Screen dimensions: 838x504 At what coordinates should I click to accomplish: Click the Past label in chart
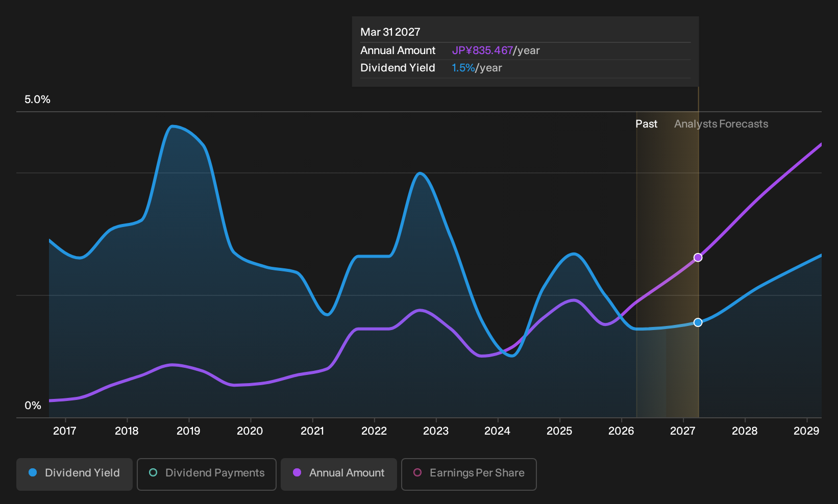pyautogui.click(x=646, y=124)
